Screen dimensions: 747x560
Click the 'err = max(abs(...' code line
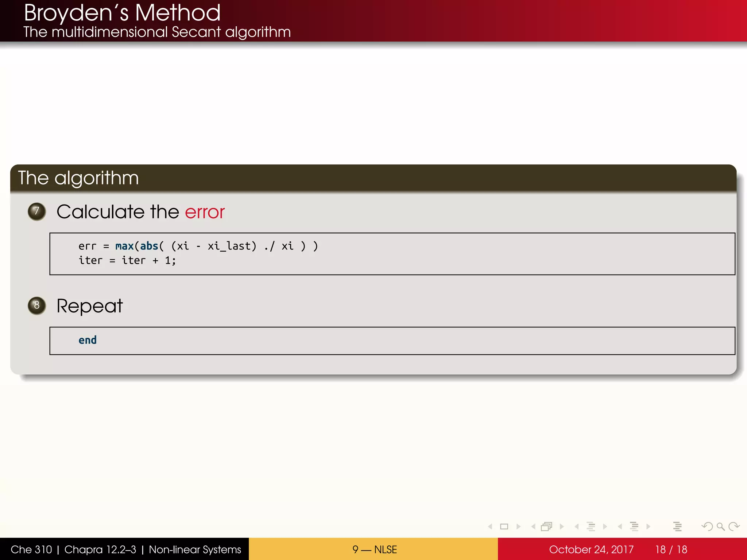pos(198,246)
